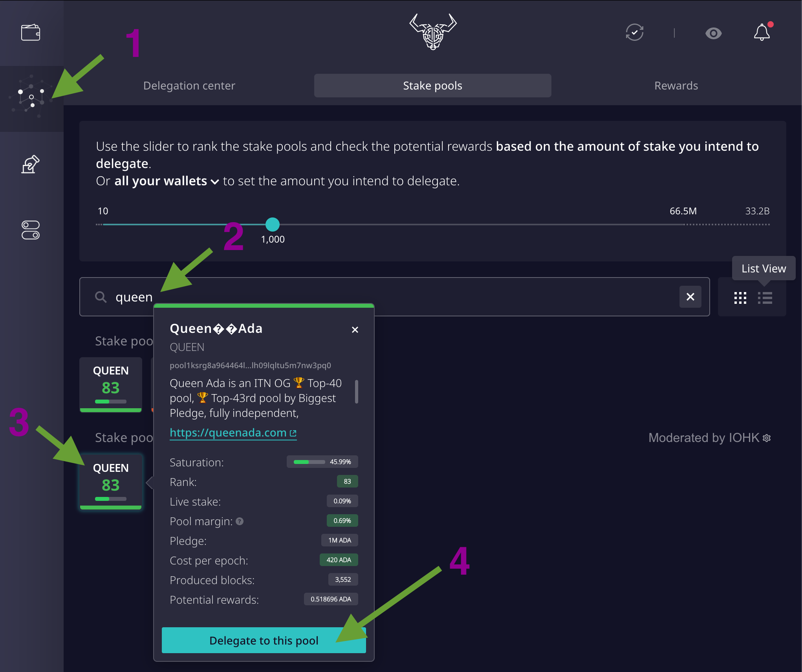Open the settings toggles sidebar icon
802x672 pixels.
(x=31, y=230)
